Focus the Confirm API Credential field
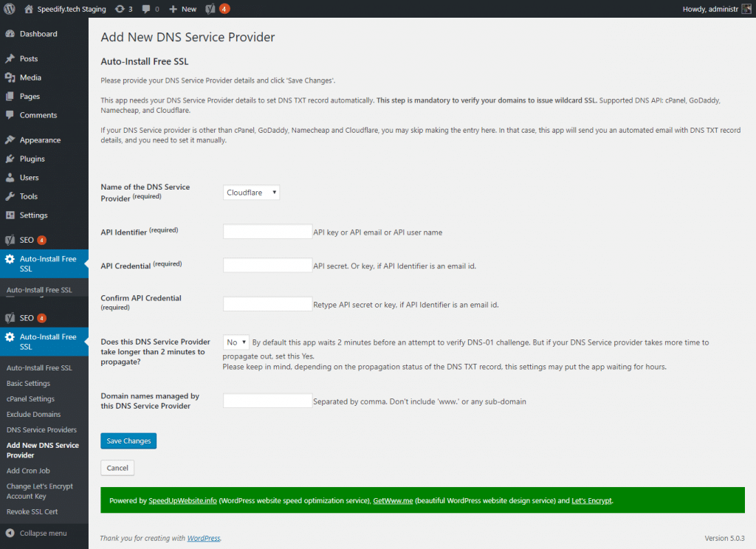 (267, 304)
